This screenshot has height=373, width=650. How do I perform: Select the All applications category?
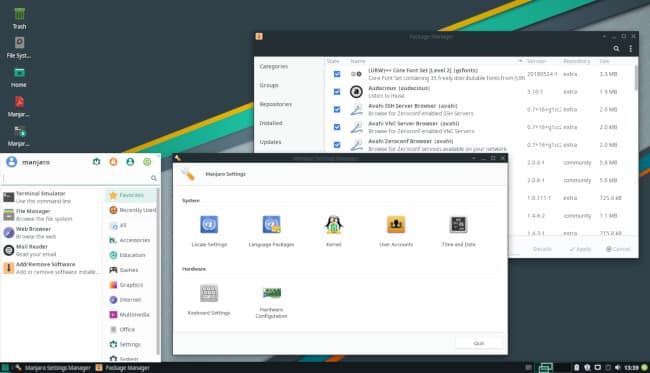pos(131,225)
